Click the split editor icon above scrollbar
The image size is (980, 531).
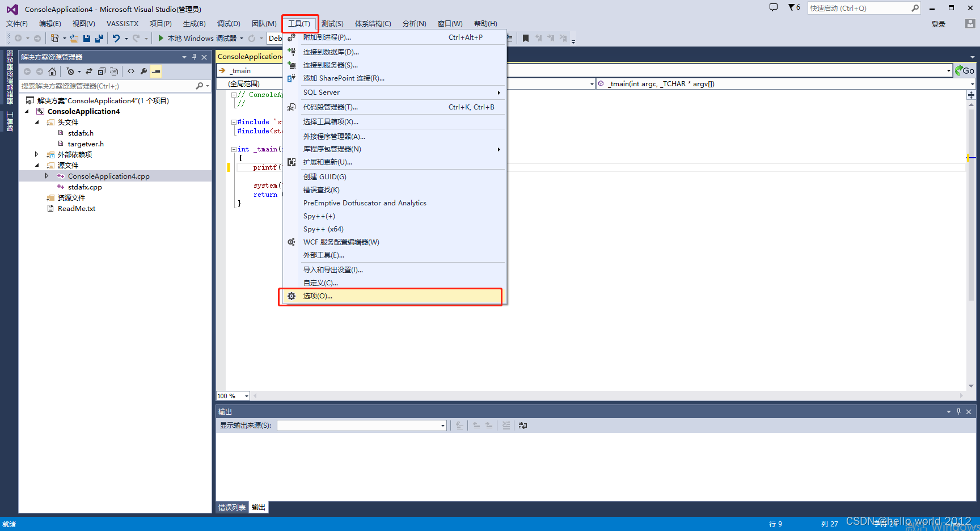tap(971, 95)
